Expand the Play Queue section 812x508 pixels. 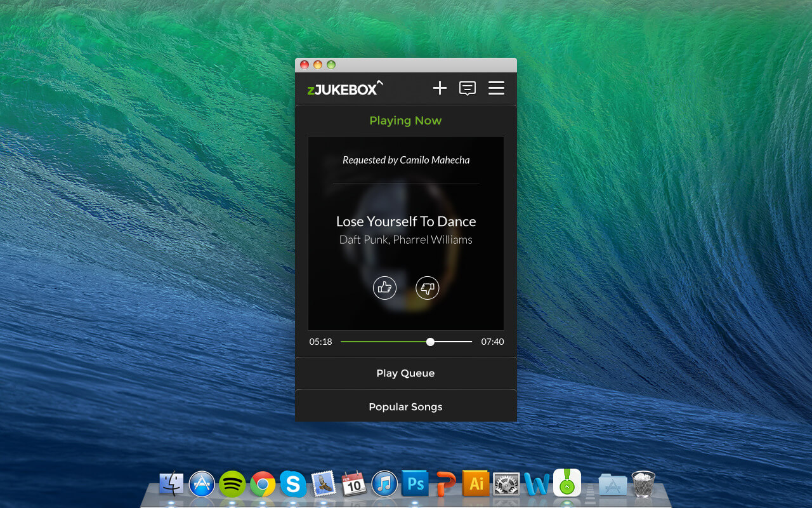pyautogui.click(x=405, y=373)
